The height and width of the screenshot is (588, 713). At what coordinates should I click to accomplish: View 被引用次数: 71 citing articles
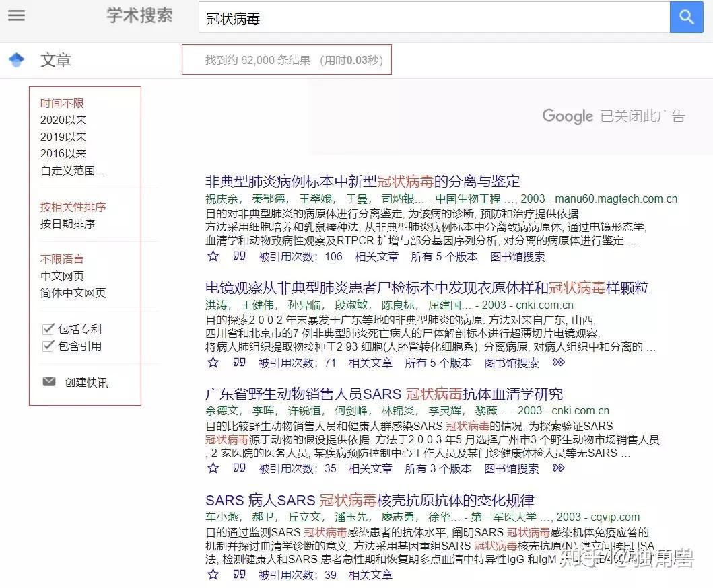tap(297, 363)
